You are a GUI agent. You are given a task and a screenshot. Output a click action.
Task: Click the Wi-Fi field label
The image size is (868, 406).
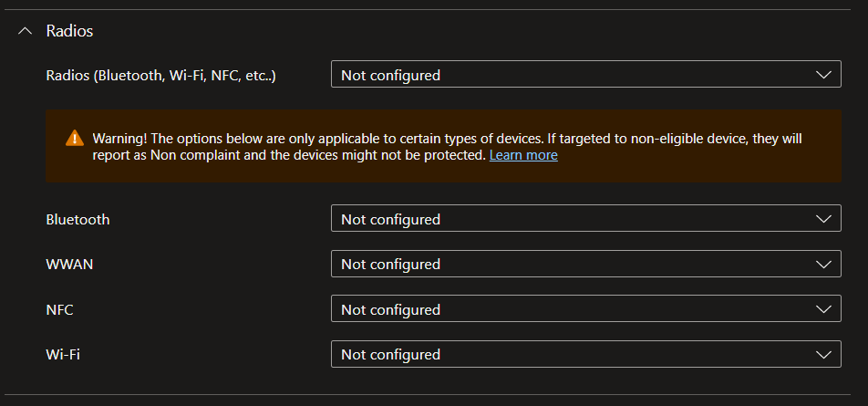click(63, 354)
